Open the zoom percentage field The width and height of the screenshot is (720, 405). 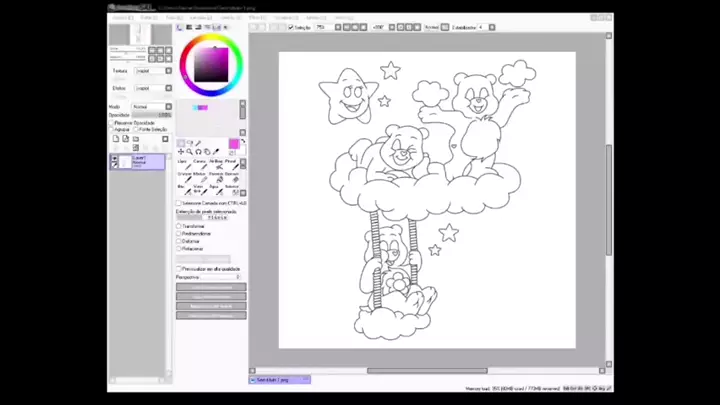[x=324, y=28]
